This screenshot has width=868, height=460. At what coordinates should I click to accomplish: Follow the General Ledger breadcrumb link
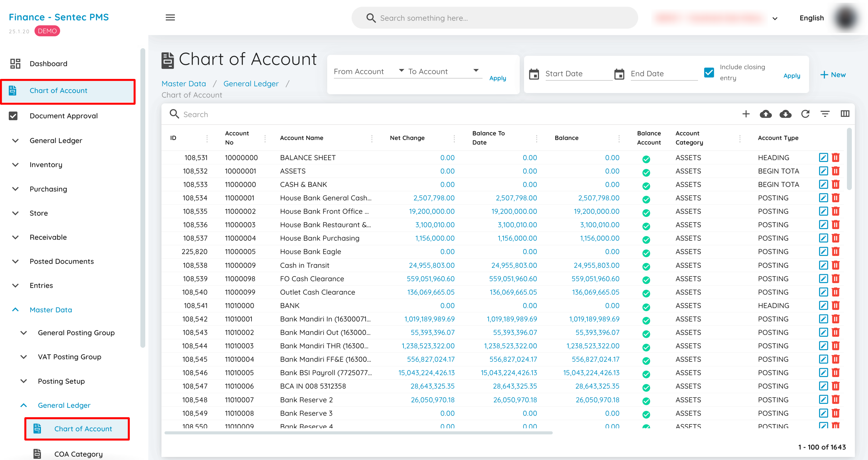pos(251,84)
